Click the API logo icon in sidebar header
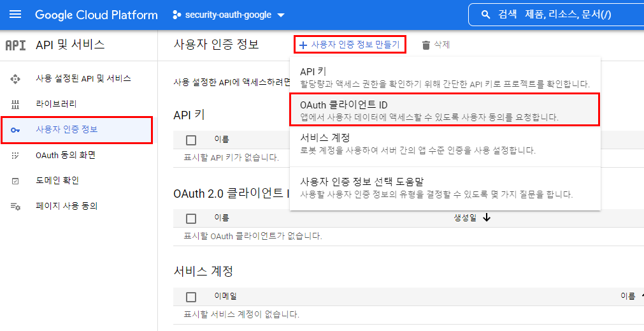This screenshot has width=644, height=331. click(x=16, y=45)
